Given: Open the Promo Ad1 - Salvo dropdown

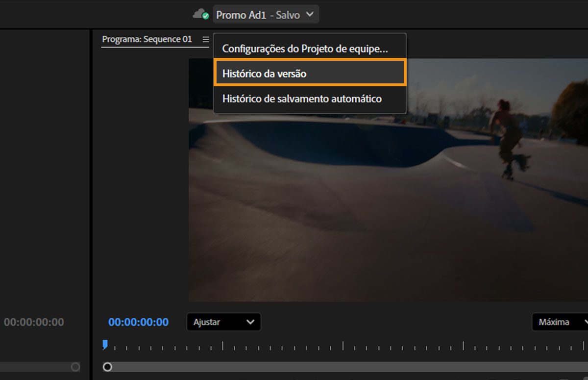Looking at the screenshot, I should (265, 14).
